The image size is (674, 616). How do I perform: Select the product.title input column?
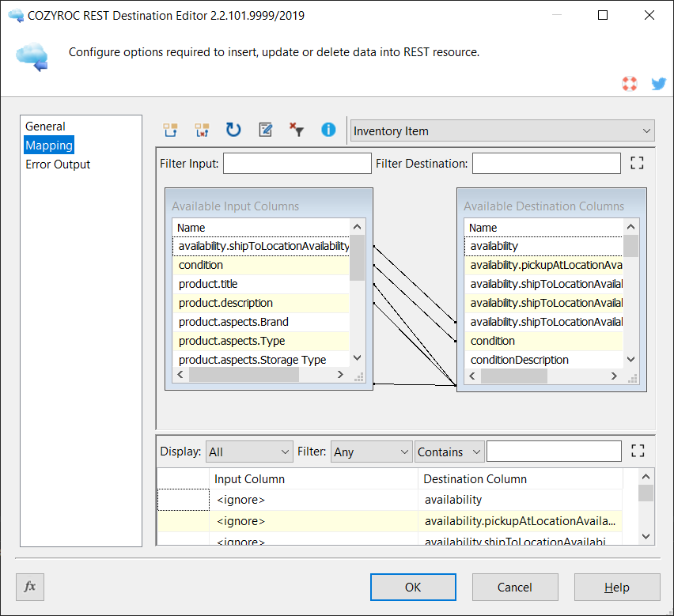coord(261,284)
